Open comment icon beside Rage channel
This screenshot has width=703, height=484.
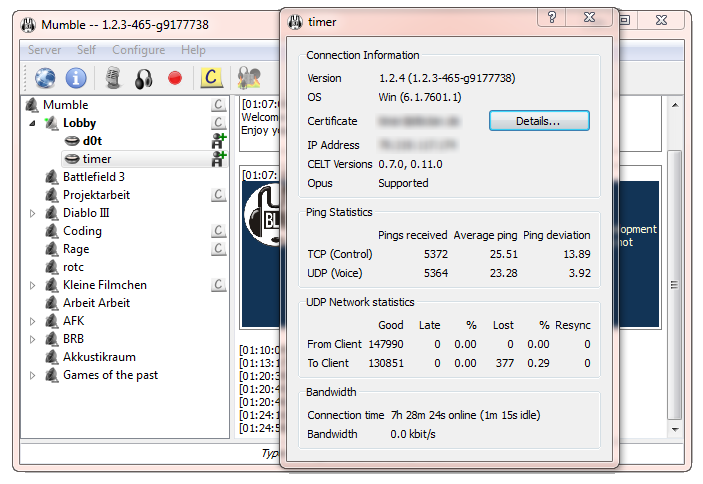click(x=218, y=248)
